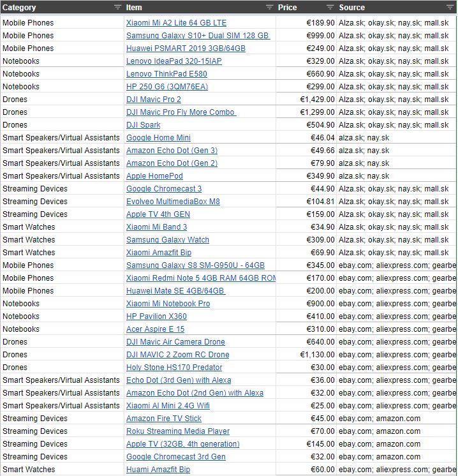The width and height of the screenshot is (458, 476).
Task: Open the Item column filter icon
Action: pyautogui.click(x=269, y=7)
